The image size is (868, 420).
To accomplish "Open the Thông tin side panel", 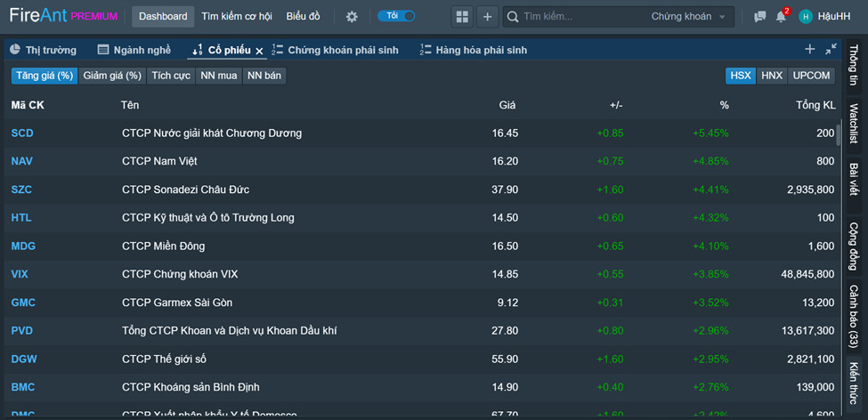I will coord(854,66).
